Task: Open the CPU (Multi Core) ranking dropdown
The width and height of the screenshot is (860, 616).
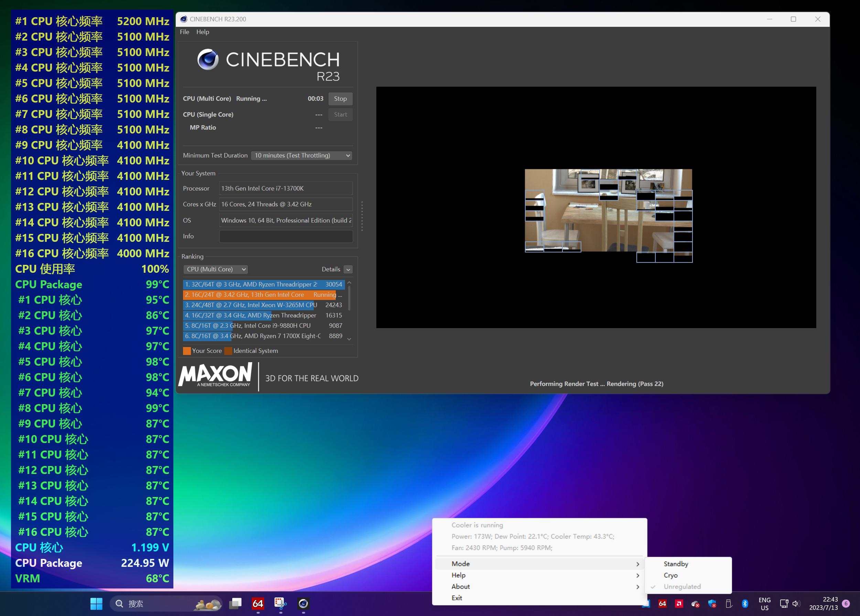Action: [x=215, y=269]
